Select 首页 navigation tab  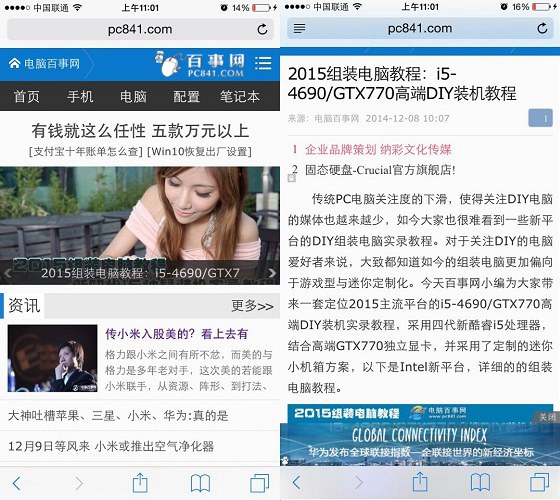pos(27,96)
